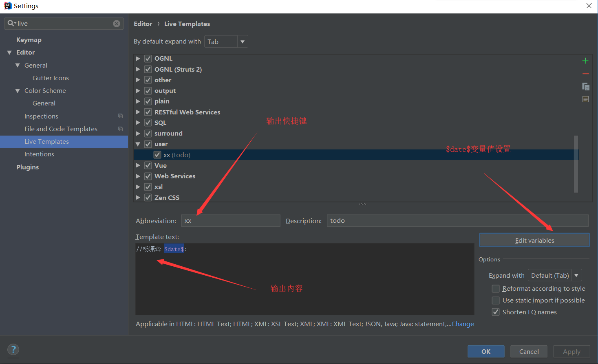The height and width of the screenshot is (364, 598).
Task: Click the IntelliJ Settings window icon
Action: click(7, 6)
